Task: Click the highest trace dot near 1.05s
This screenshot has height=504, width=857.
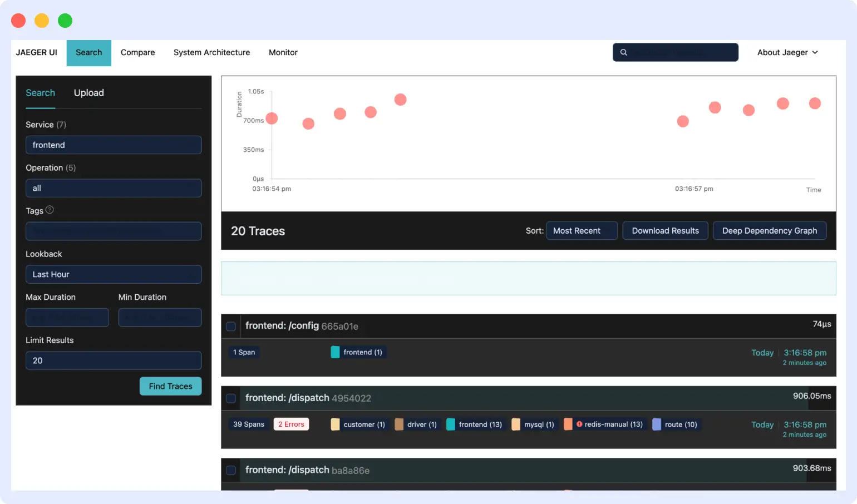Action: pos(401,100)
